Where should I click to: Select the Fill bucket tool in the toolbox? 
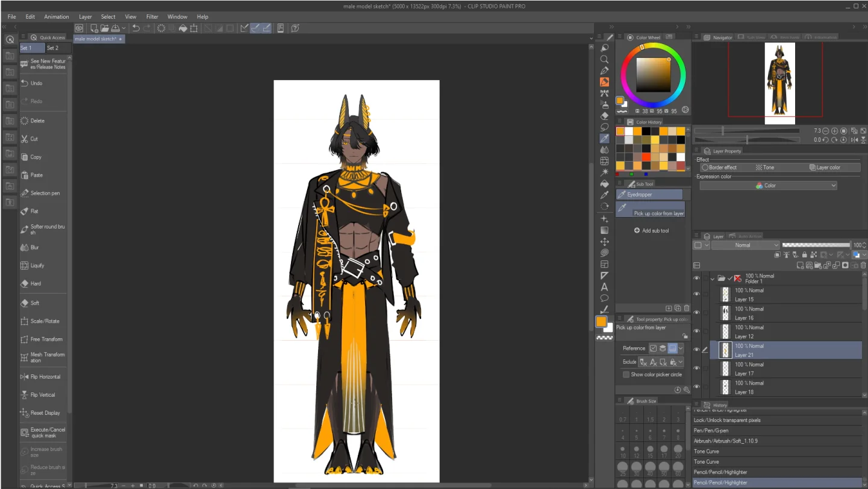604,184
